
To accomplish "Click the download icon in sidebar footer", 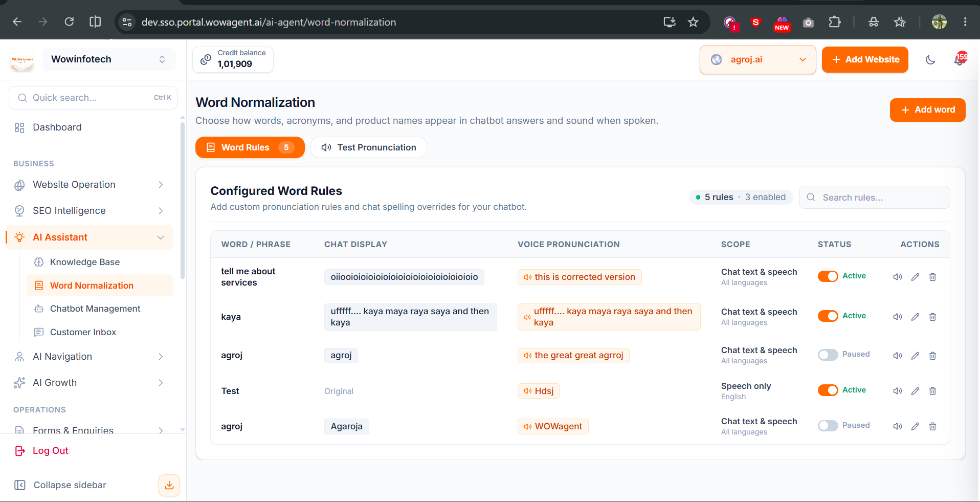I will pos(169,485).
